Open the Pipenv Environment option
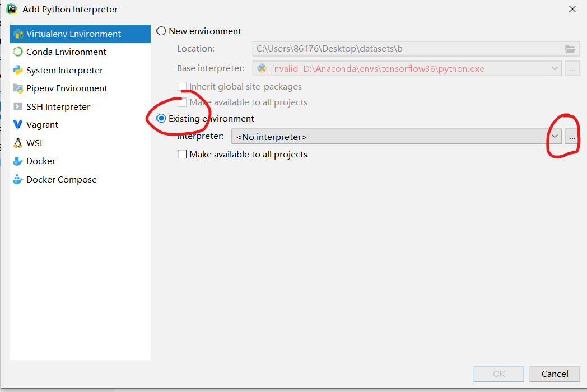Screen dimensions: 587x392 pyautogui.click(x=80, y=88)
